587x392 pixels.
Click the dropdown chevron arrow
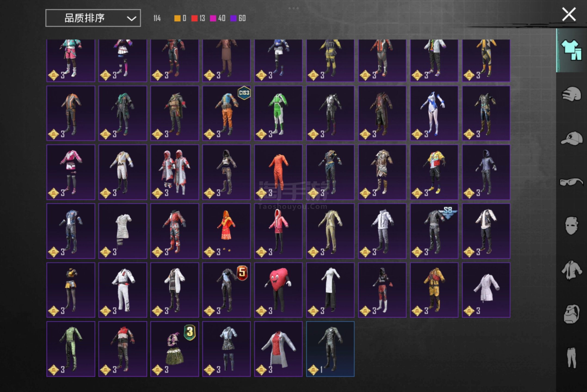tap(131, 19)
